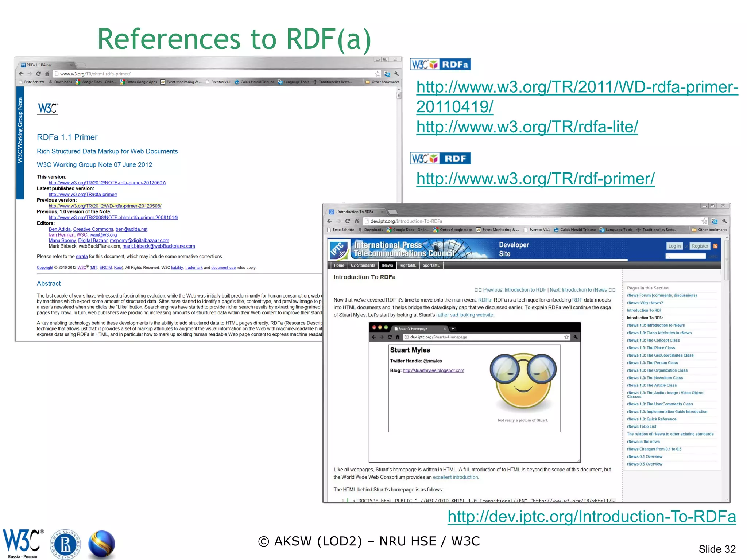Click bookmark star in RDFa Primer address bar
Image resolution: width=747 pixels, height=560 pixels.
pyautogui.click(x=378, y=74)
